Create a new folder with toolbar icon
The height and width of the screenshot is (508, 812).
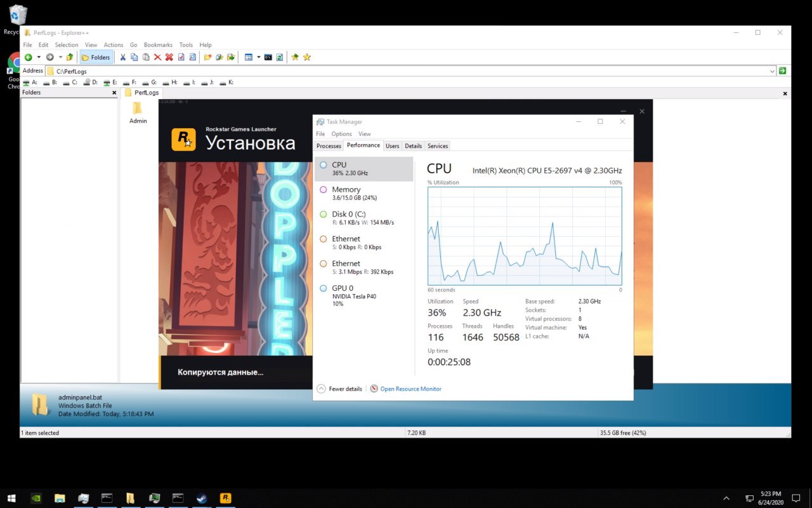coord(207,57)
